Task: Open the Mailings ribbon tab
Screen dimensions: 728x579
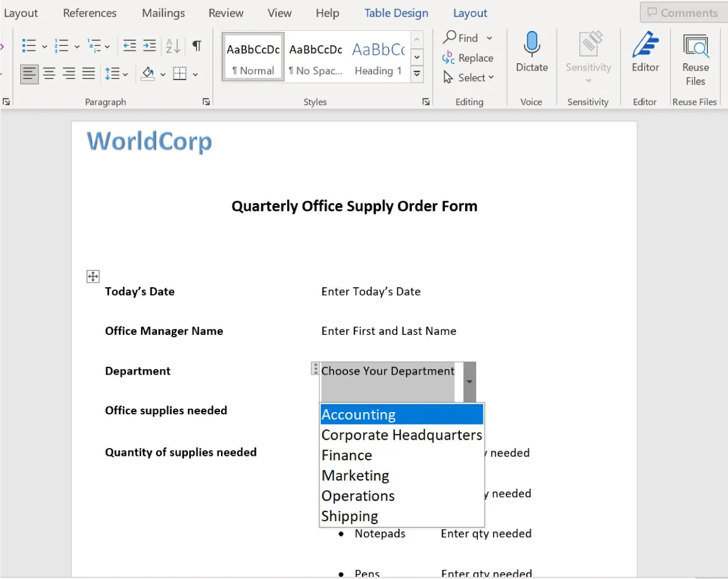Action: 163,12
